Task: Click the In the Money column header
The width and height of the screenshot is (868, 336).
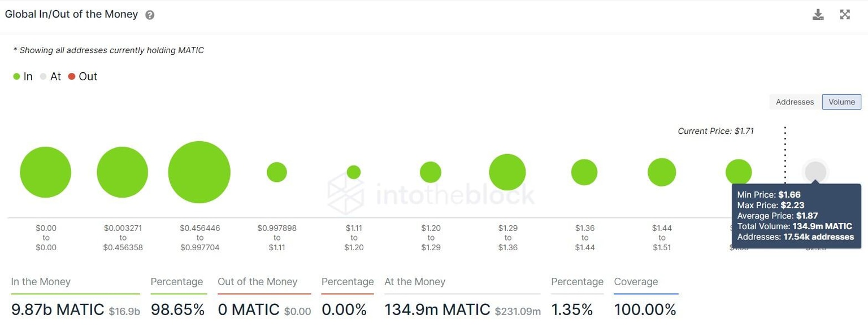Action: tap(41, 282)
